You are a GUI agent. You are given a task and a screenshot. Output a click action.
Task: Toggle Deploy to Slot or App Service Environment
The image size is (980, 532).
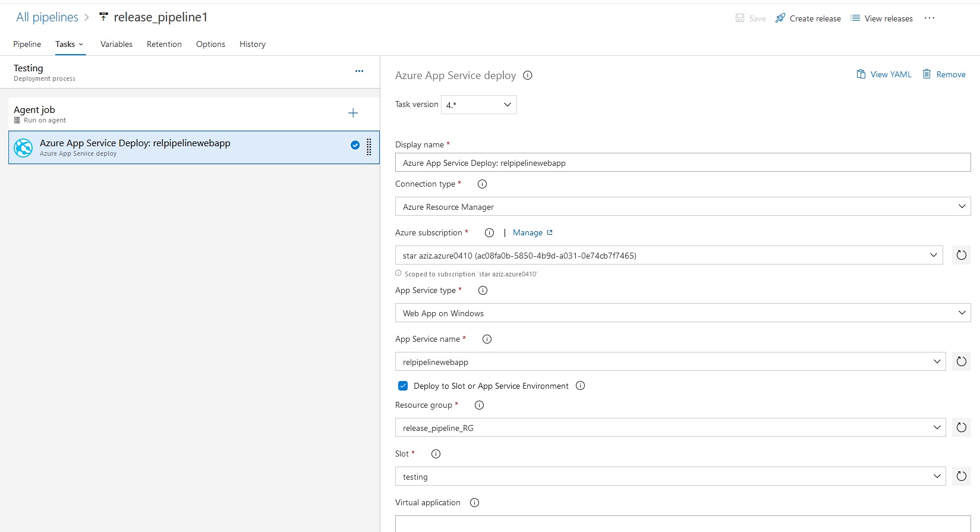(x=403, y=386)
